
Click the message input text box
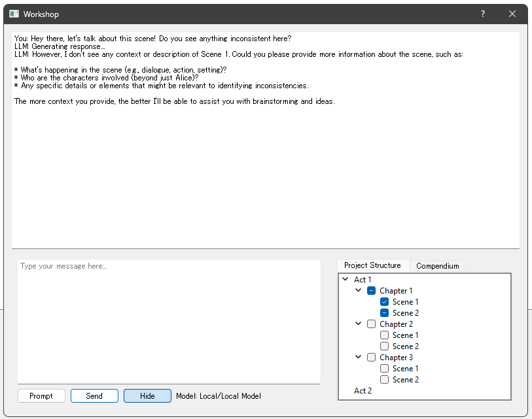click(169, 321)
